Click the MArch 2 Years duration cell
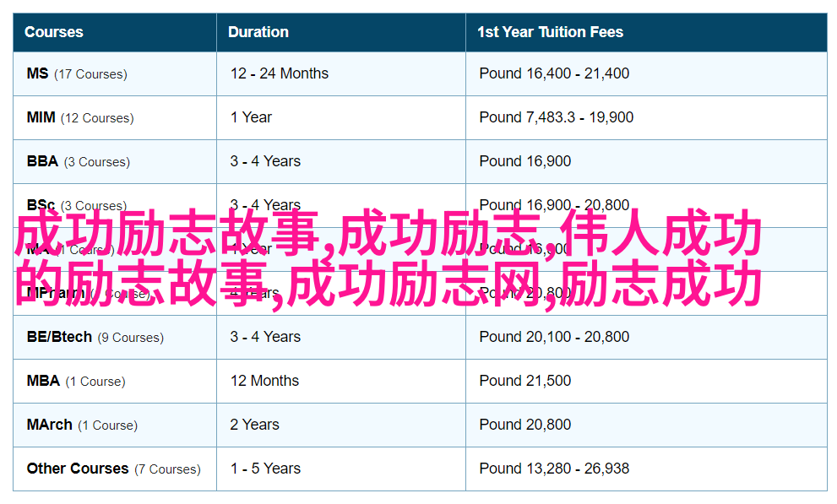This screenshot has width=837, height=504. click(x=254, y=425)
